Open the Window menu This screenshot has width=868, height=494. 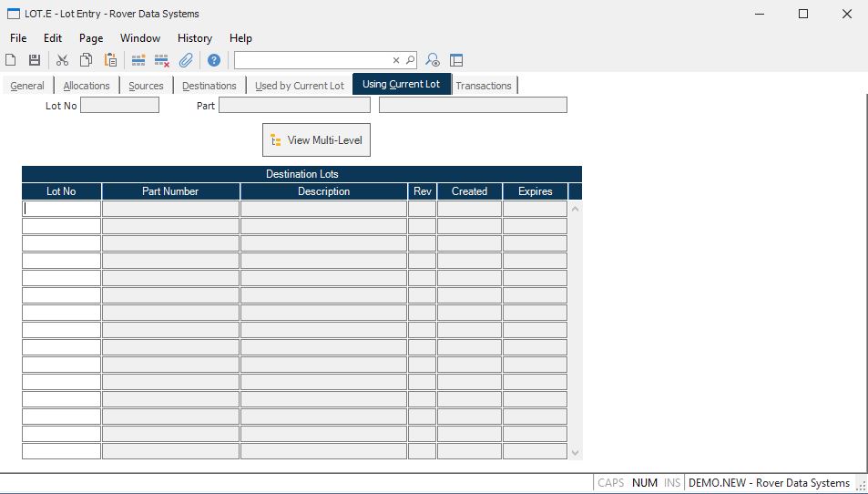click(140, 38)
